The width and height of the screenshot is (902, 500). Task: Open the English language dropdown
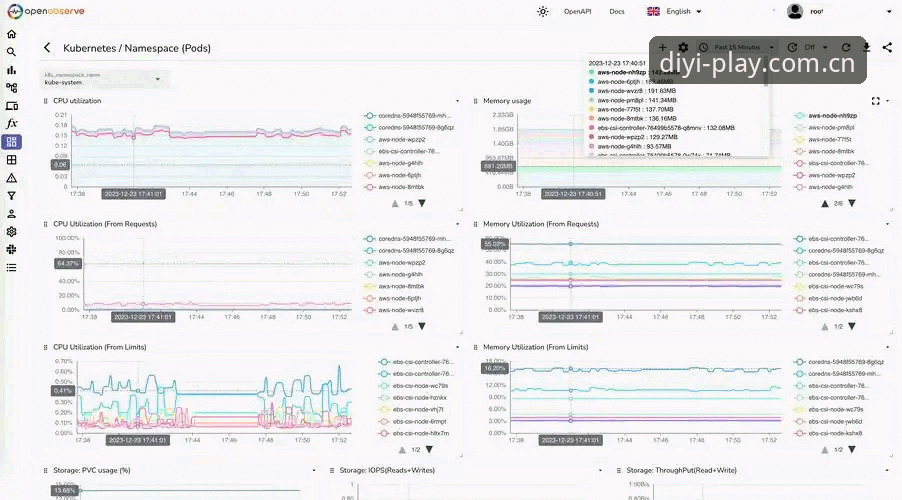pyautogui.click(x=674, y=12)
